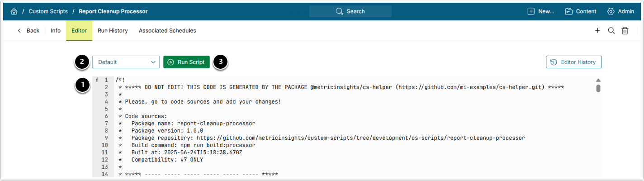Select the Associated Schedules tab

pyautogui.click(x=167, y=31)
